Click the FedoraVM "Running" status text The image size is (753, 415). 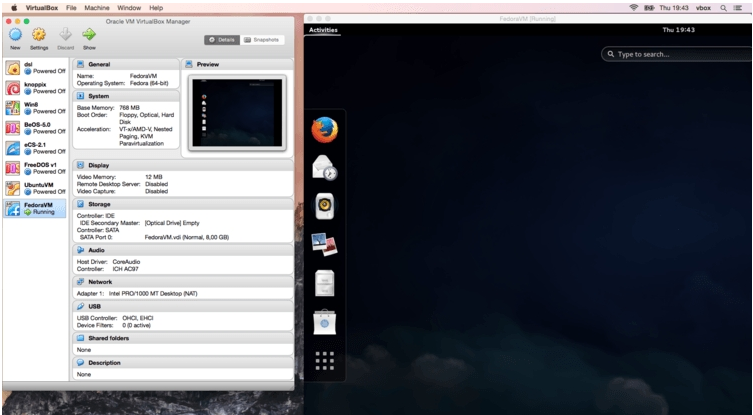pyautogui.click(x=44, y=212)
